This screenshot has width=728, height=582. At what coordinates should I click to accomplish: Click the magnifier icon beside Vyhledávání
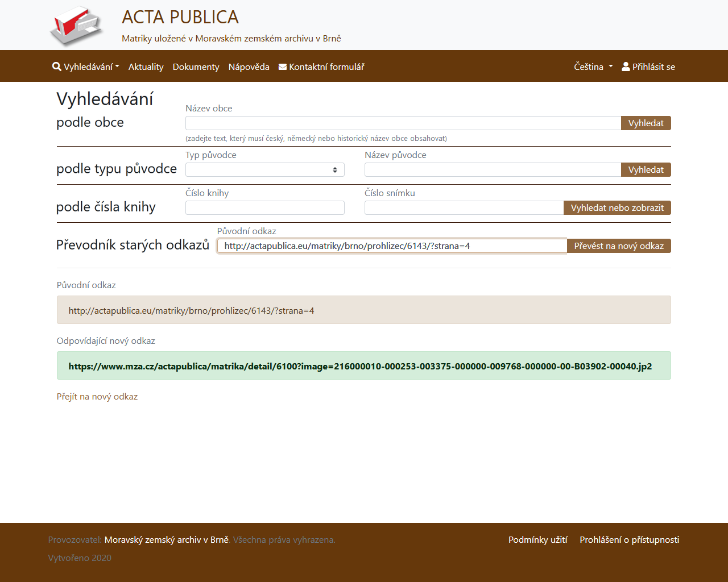(57, 66)
